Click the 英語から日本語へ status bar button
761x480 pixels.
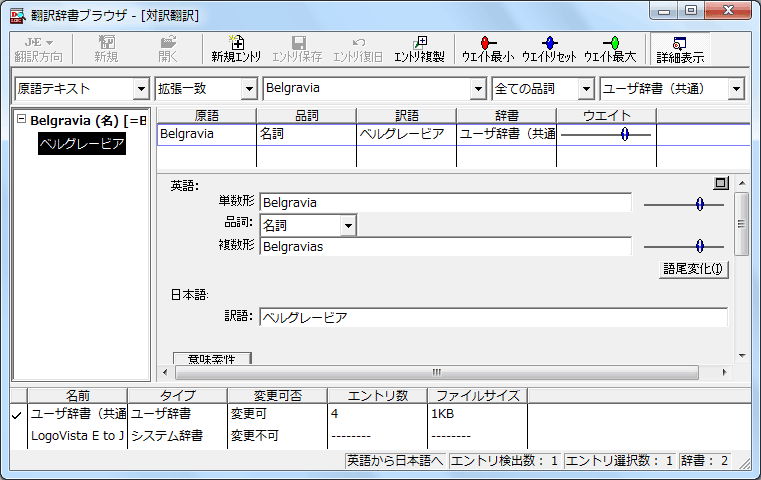394,461
